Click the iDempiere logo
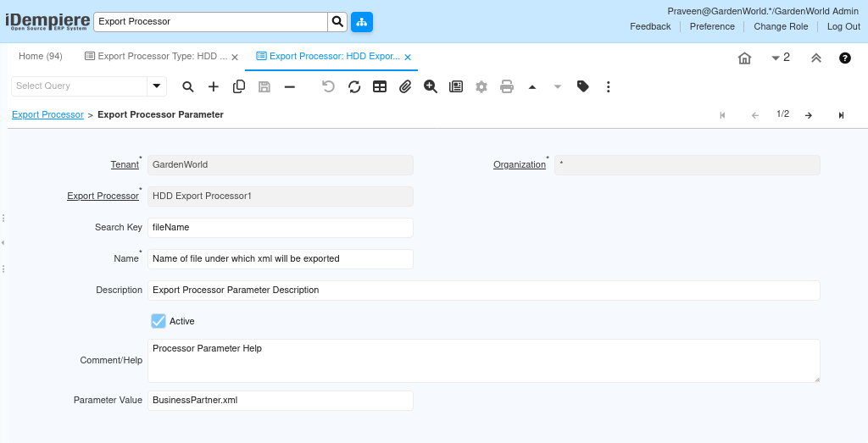 pos(47,21)
